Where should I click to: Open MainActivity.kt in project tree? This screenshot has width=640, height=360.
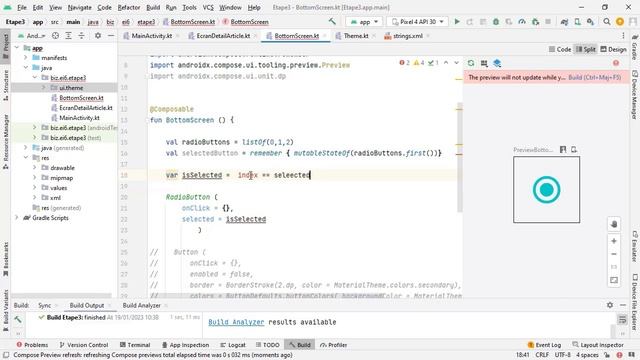[79, 118]
